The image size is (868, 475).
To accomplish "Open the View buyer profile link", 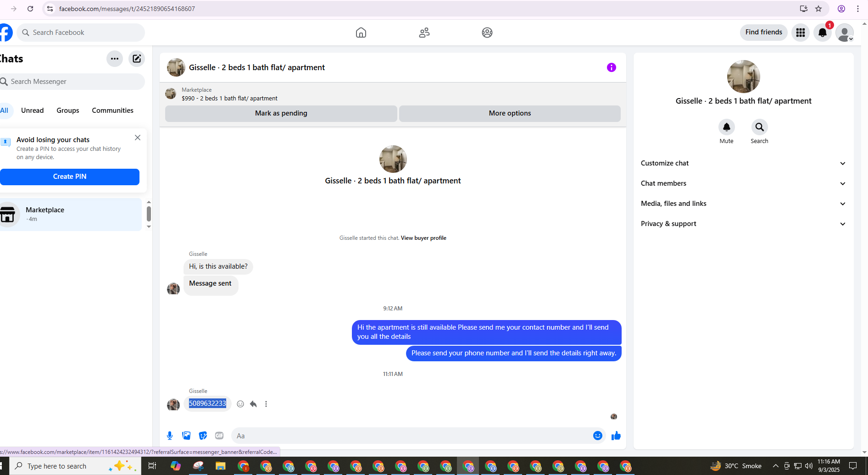I will [423, 238].
